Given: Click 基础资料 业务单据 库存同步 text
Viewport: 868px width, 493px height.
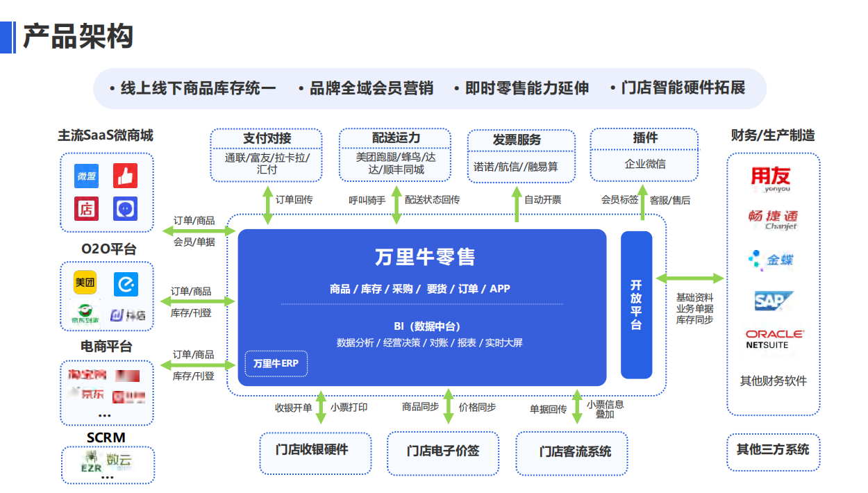Looking at the screenshot, I should click(x=695, y=309).
